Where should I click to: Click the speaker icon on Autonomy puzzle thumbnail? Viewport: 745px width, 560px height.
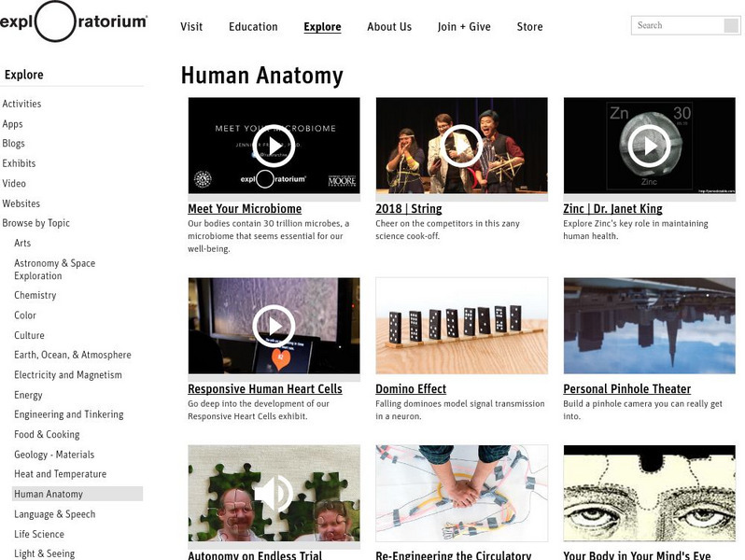pyautogui.click(x=274, y=493)
